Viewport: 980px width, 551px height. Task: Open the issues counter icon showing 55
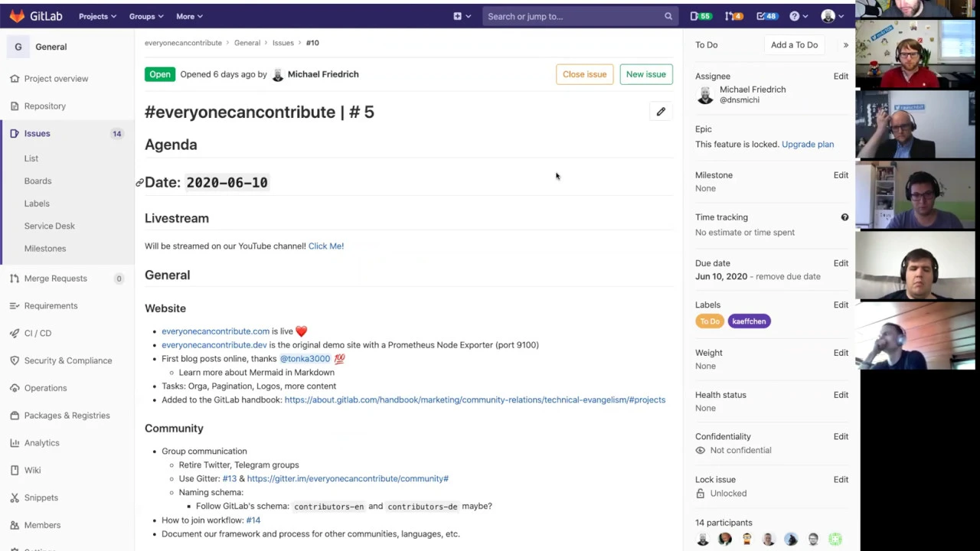tap(700, 16)
